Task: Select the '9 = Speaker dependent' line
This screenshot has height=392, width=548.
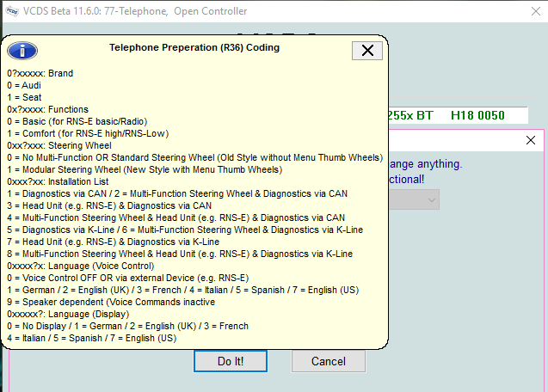Action: (111, 302)
